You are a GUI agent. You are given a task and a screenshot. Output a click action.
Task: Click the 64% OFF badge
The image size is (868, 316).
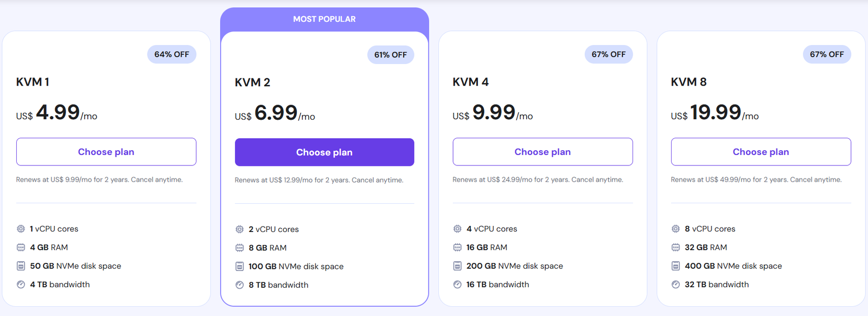point(171,54)
